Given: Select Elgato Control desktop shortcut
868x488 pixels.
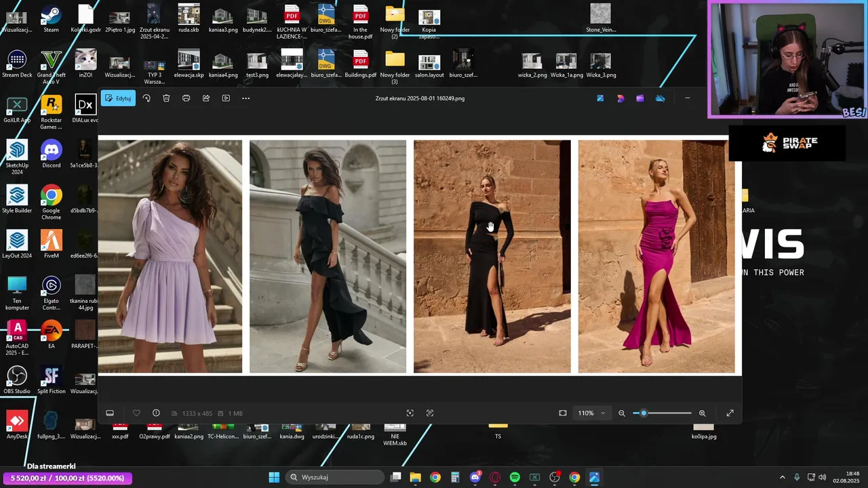Looking at the screenshot, I should 52,293.
